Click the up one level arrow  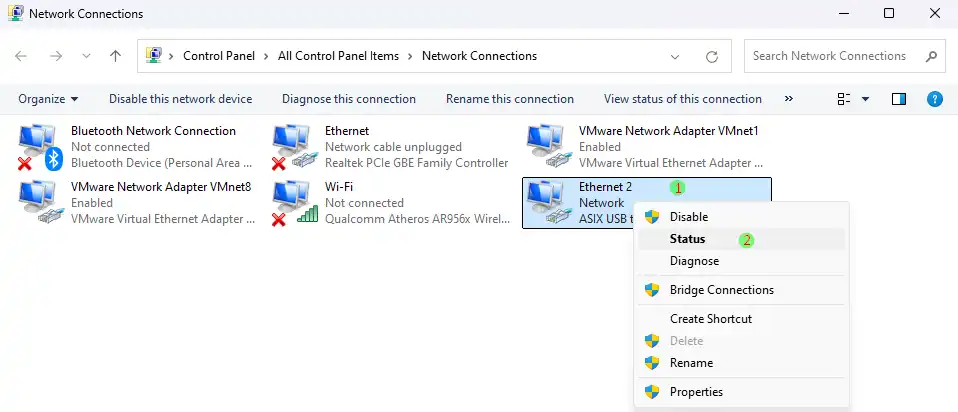(x=115, y=57)
